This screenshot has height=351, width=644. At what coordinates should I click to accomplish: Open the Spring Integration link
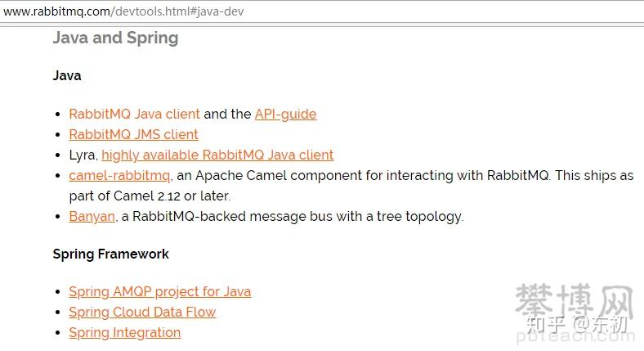124,333
